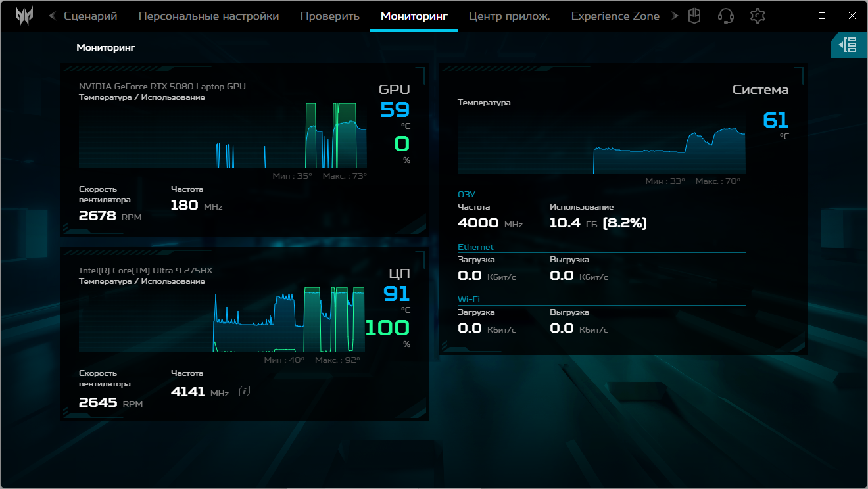Maximize the PredatorSense window
The width and height of the screenshot is (868, 489).
pos(822,16)
